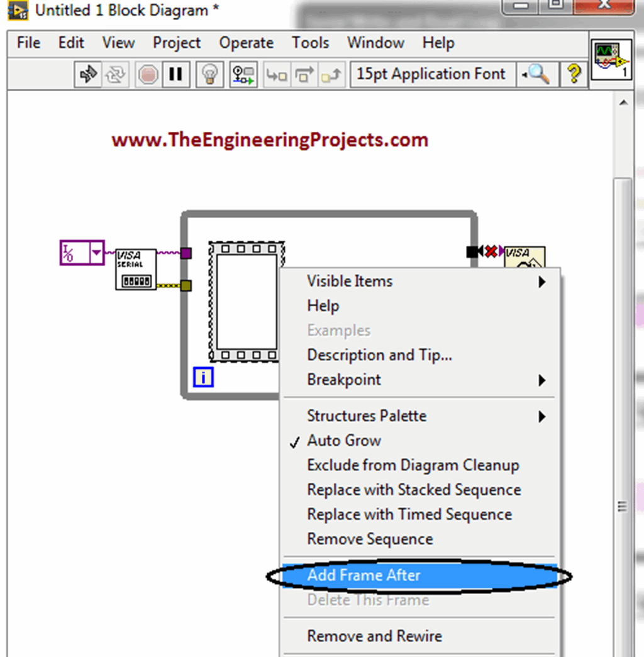
Task: Open the 15pt Application Font dropdown
Action: pos(431,74)
